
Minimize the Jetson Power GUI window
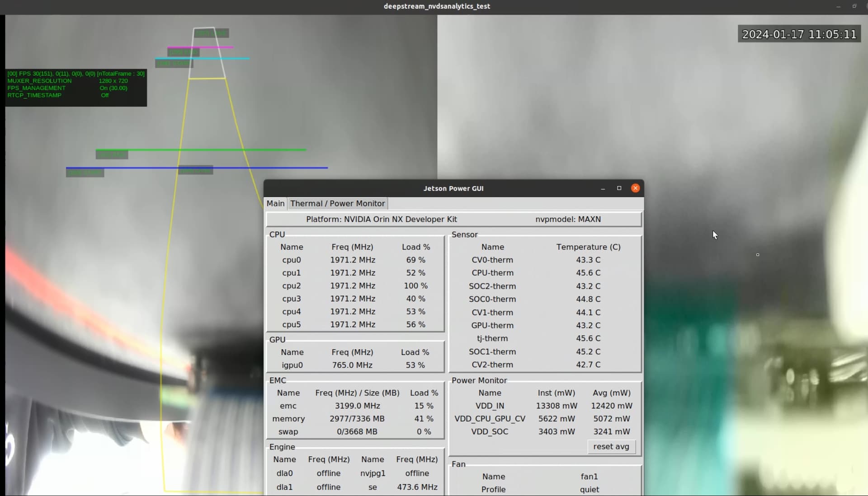(603, 188)
